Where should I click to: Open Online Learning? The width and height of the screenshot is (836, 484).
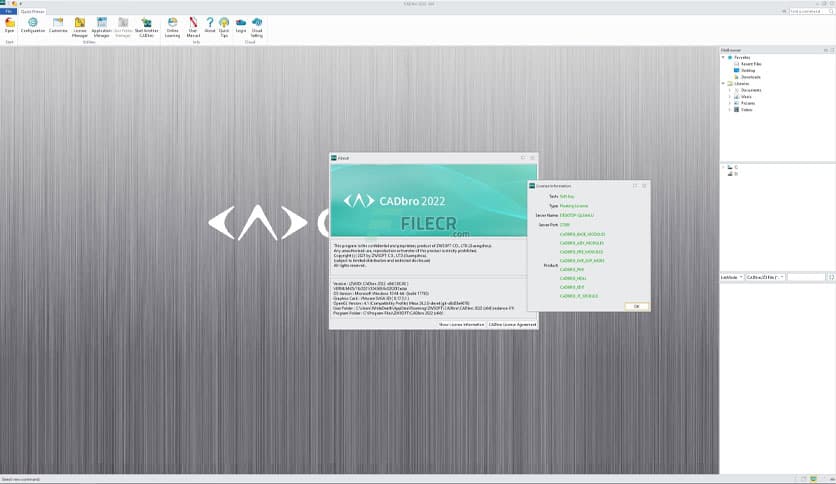pyautogui.click(x=172, y=27)
